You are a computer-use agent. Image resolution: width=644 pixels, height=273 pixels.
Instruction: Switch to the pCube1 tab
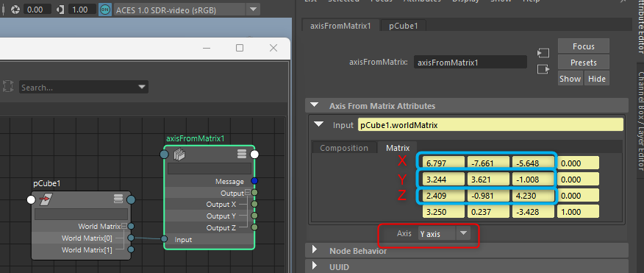[404, 26]
